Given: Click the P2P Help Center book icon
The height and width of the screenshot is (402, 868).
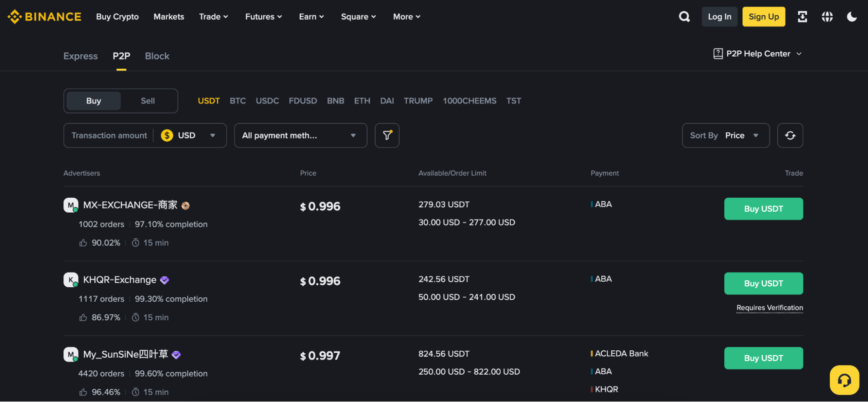Looking at the screenshot, I should pos(718,53).
